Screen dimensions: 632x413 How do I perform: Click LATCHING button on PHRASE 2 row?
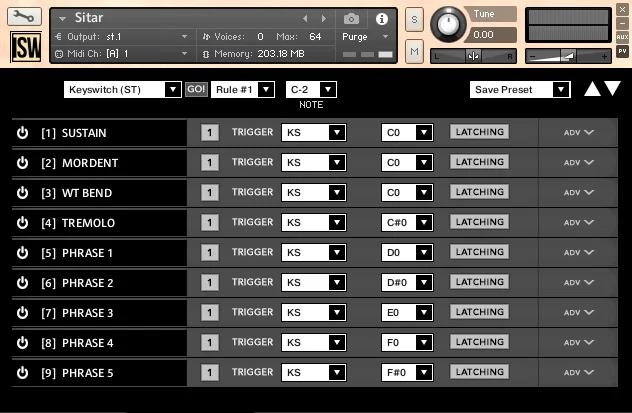click(x=480, y=282)
